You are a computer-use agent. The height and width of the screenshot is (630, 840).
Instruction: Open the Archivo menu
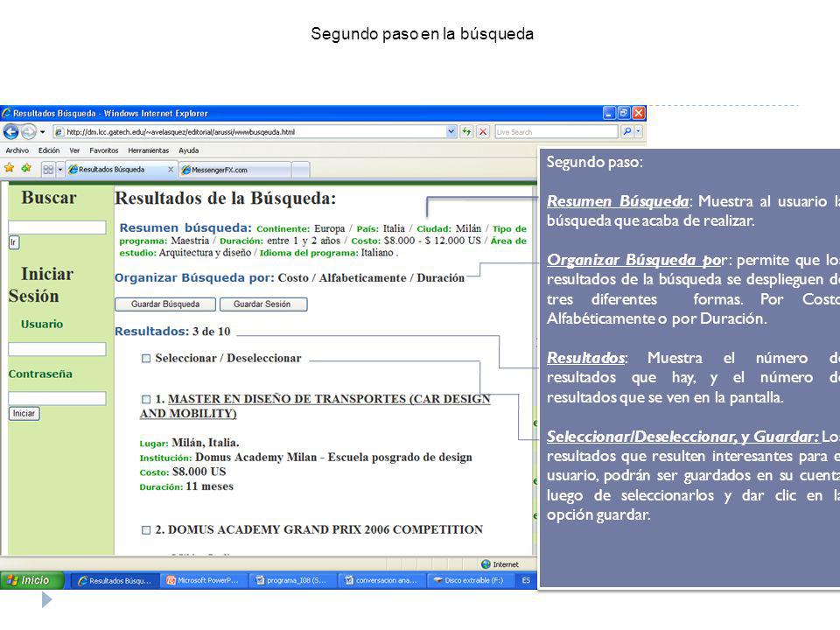[17, 150]
